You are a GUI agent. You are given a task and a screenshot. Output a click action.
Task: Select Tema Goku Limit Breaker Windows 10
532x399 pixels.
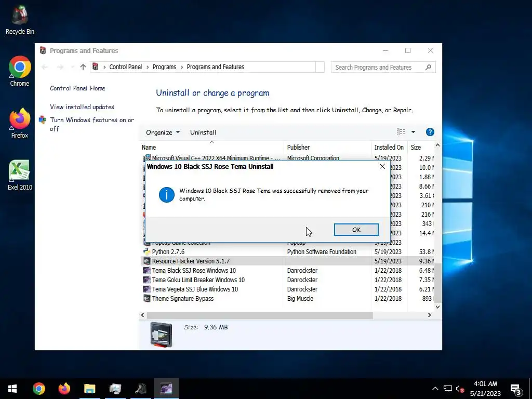coord(198,280)
